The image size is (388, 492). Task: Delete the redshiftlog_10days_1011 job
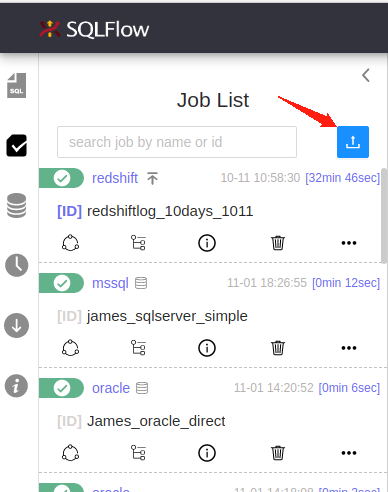pos(278,243)
